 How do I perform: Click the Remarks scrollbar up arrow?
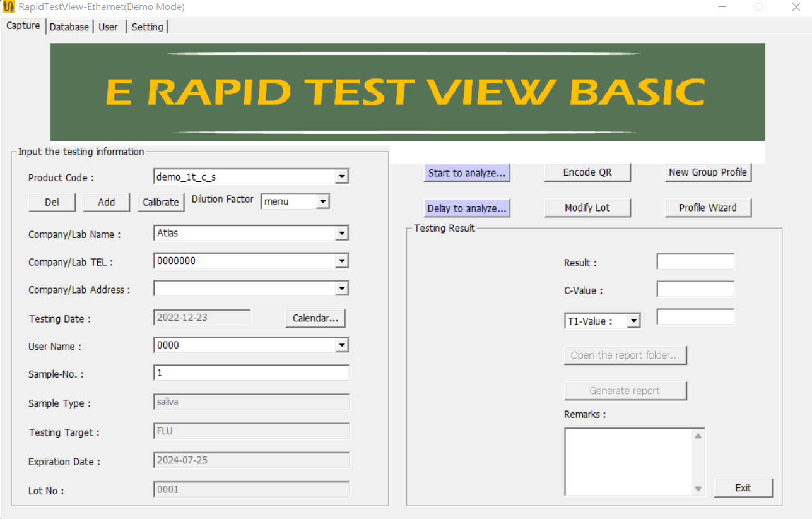(x=698, y=436)
